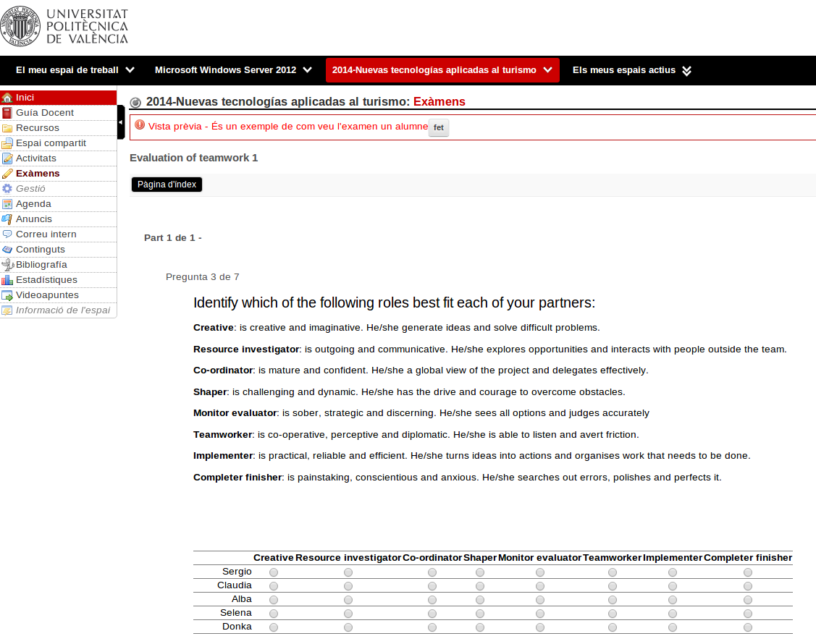
Task: Click the Inici home icon in sidebar
Action: pyautogui.click(x=7, y=98)
